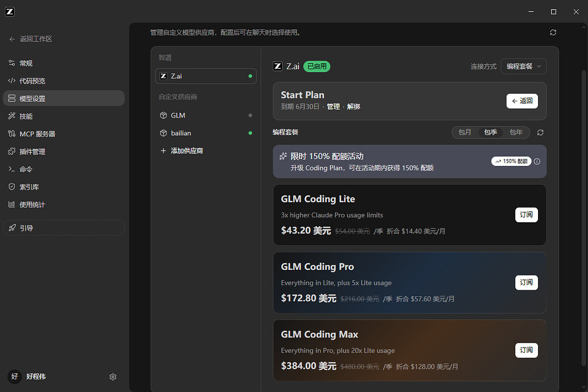Subscribe to GLM Coding Lite
588x392 pixels.
coord(526,215)
